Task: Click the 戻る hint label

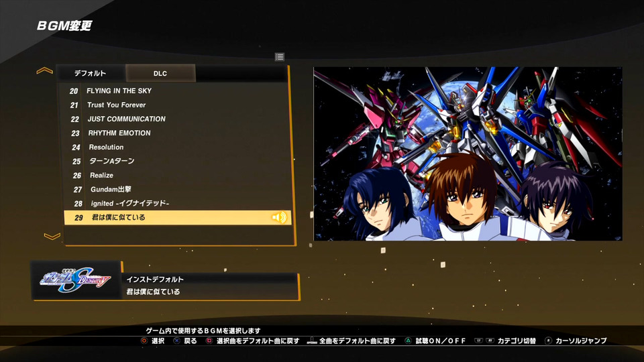Action: 190,341
